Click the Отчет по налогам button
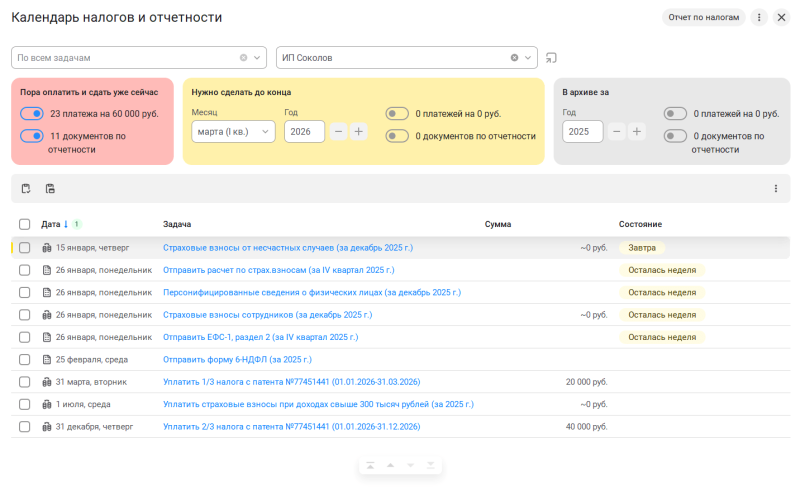The height and width of the screenshot is (491, 800). tap(703, 17)
